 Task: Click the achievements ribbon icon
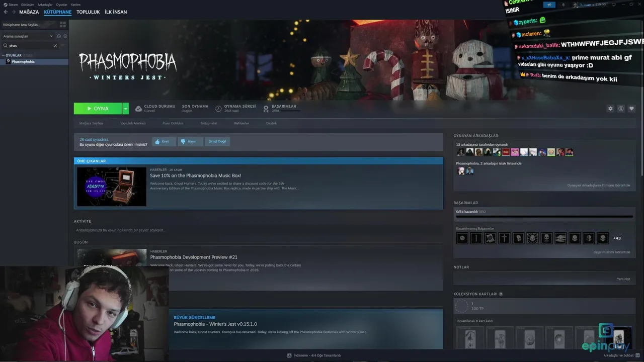click(266, 109)
